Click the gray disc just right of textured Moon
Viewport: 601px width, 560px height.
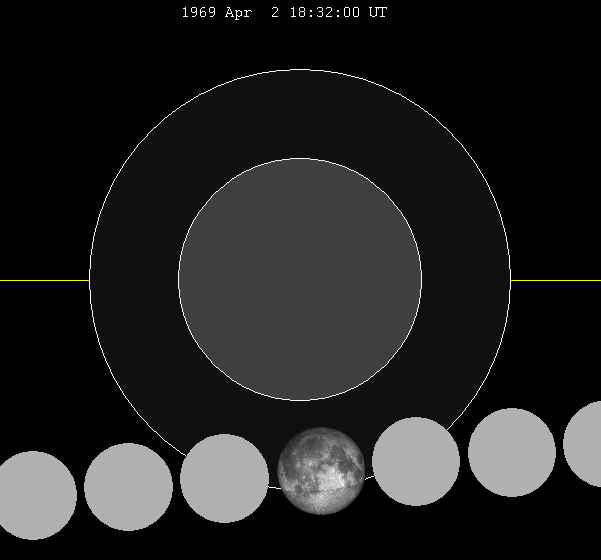(x=416, y=461)
